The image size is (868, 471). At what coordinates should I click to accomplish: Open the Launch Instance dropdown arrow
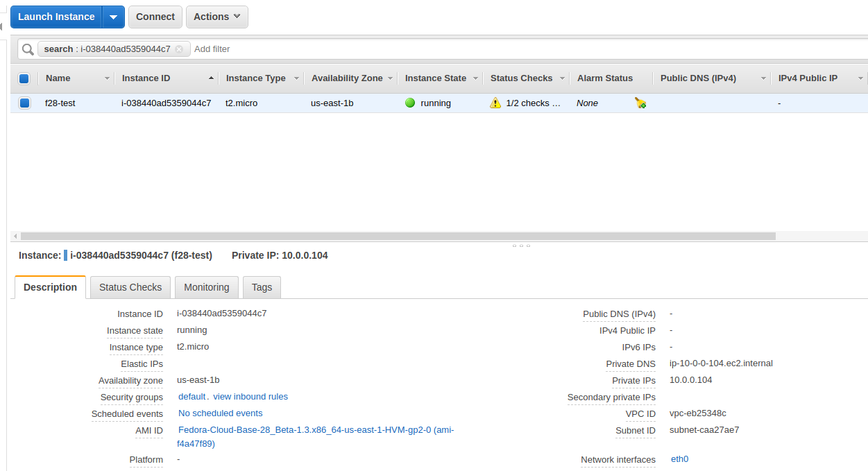tap(114, 17)
